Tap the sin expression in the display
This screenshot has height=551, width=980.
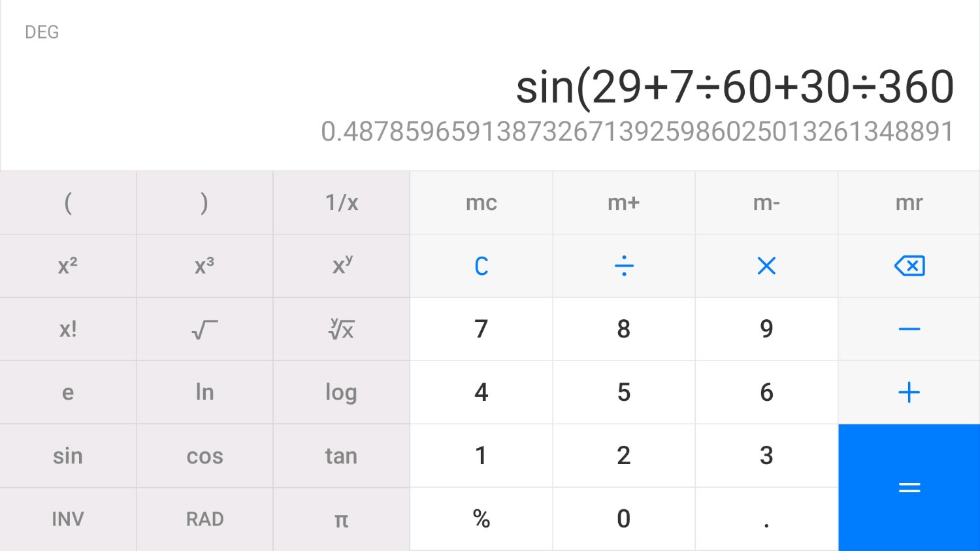(735, 87)
